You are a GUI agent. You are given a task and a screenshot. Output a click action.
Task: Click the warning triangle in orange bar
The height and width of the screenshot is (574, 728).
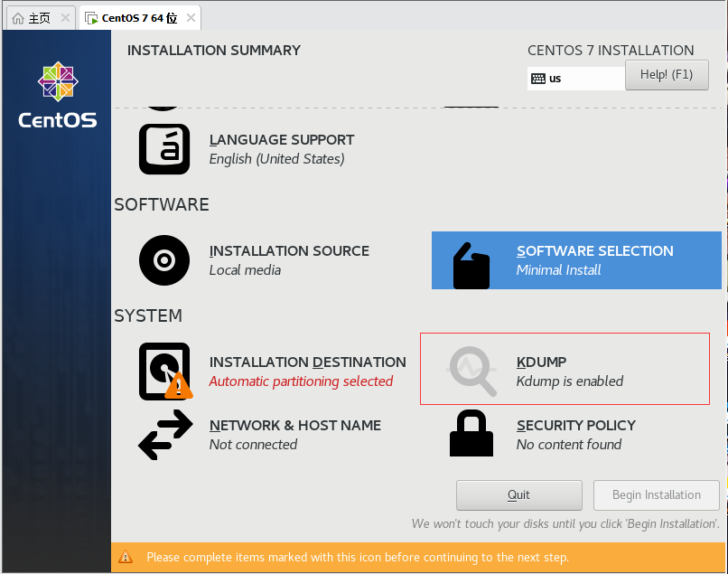click(x=126, y=557)
